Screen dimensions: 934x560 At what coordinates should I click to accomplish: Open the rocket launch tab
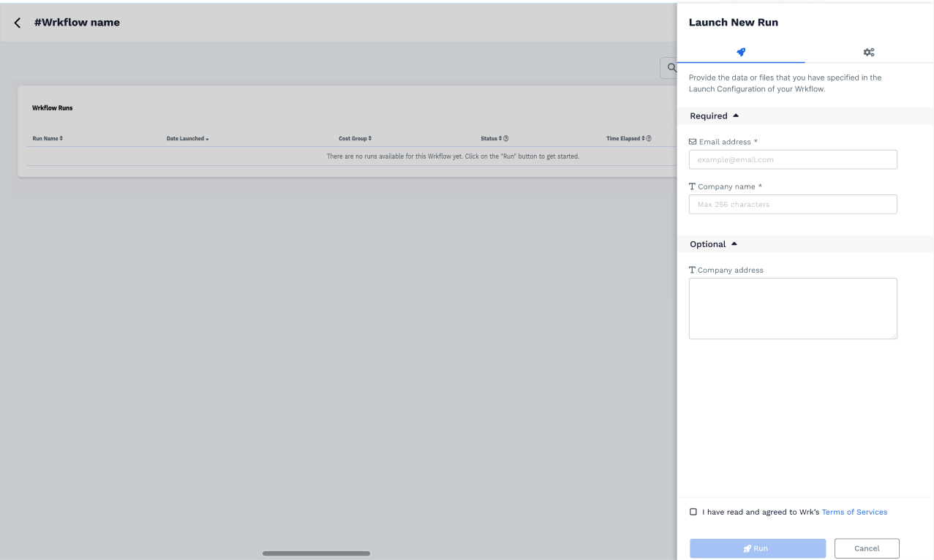pyautogui.click(x=741, y=52)
